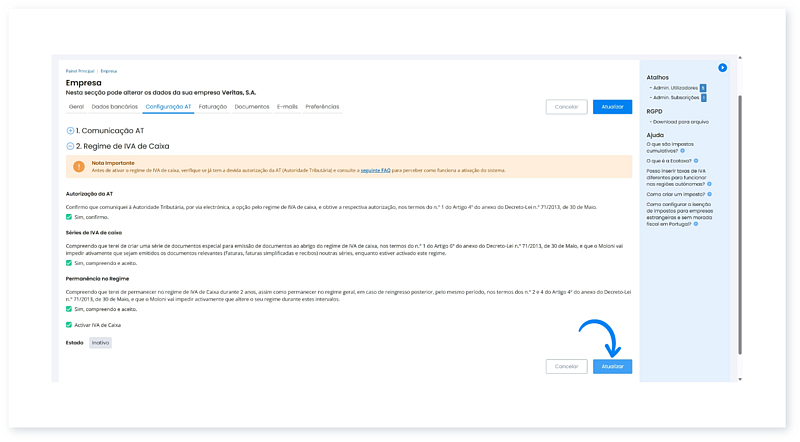Click the Empresa breadcrumb link
The width and height of the screenshot is (800, 442).
(x=109, y=71)
